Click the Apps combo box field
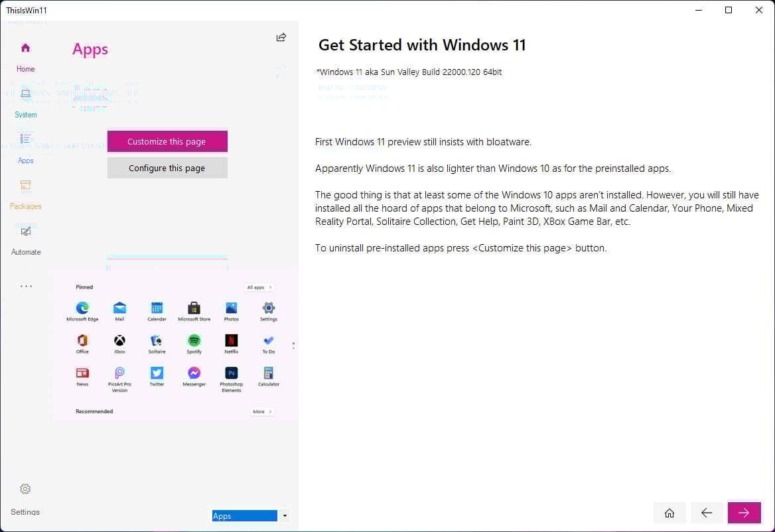This screenshot has height=532, width=775. pyautogui.click(x=244, y=516)
